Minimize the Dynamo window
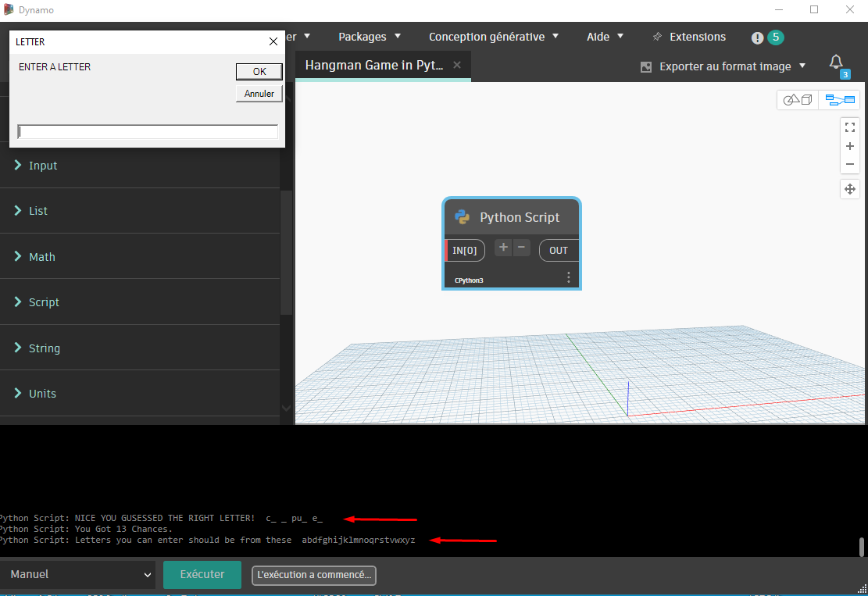This screenshot has width=868, height=596. tap(779, 9)
